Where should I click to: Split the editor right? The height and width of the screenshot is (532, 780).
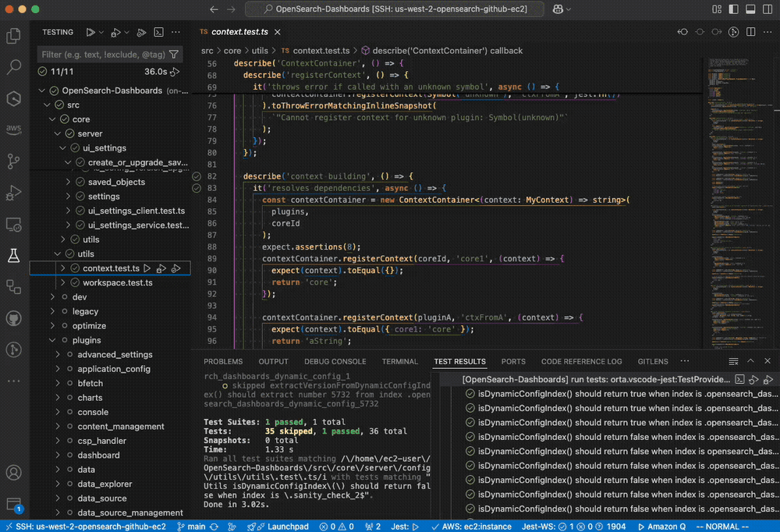click(x=750, y=32)
